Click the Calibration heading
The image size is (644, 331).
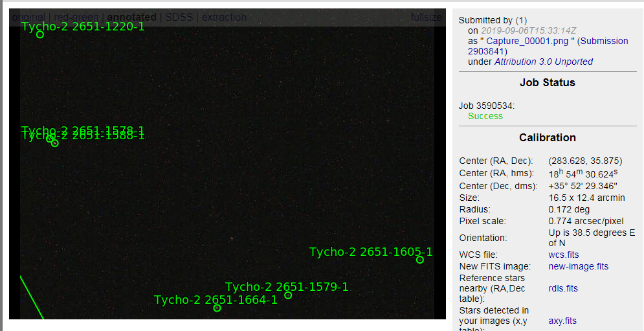tap(548, 137)
